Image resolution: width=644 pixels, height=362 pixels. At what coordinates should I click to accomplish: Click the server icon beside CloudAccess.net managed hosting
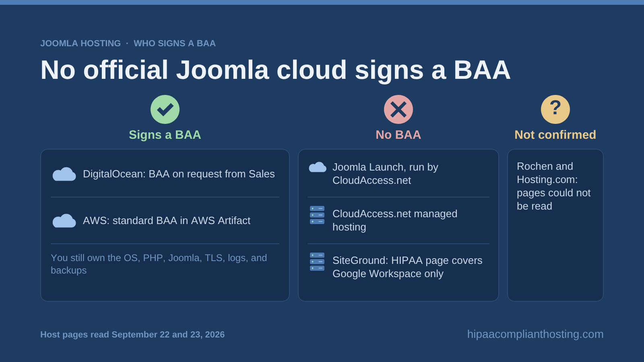[x=317, y=215]
